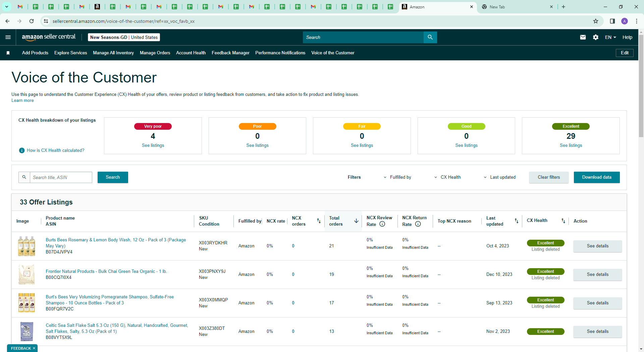Go back with the browser back arrow
Screen dimensions: 644x352
[7, 21]
